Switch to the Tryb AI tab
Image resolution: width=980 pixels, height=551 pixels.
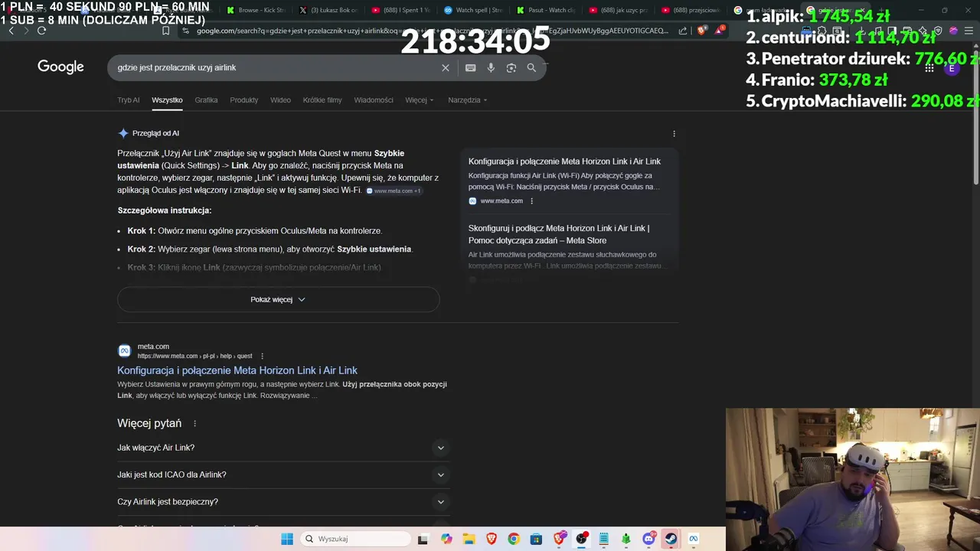tap(129, 100)
